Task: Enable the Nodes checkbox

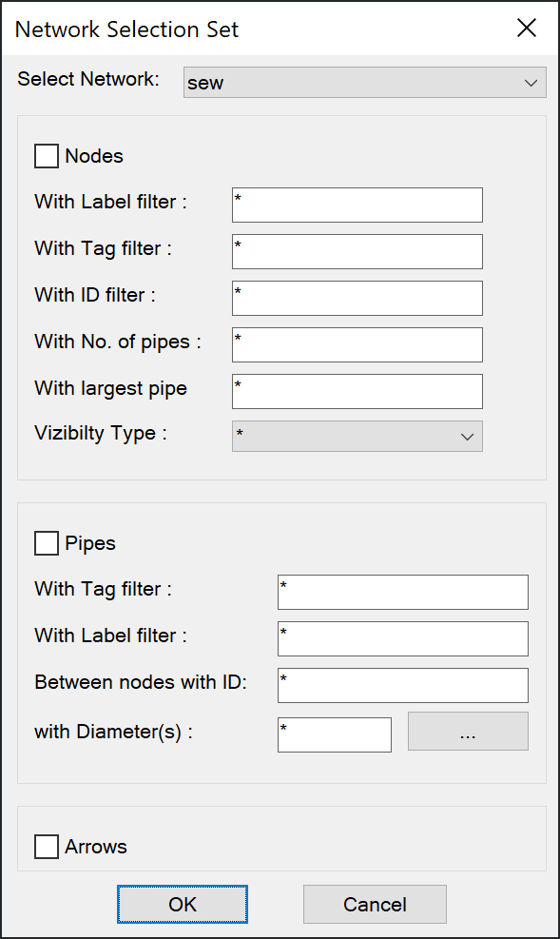Action: click(47, 156)
